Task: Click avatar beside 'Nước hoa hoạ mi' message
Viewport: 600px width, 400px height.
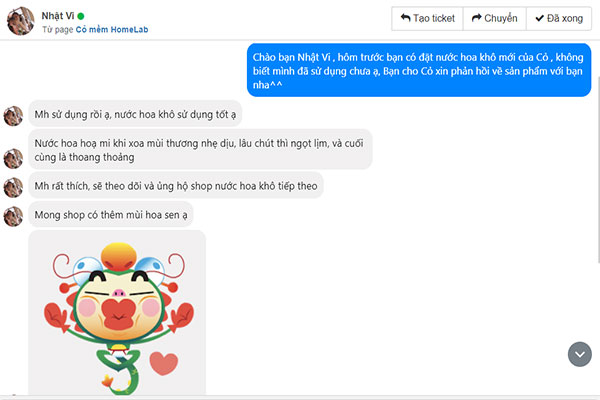Action: pyautogui.click(x=13, y=158)
